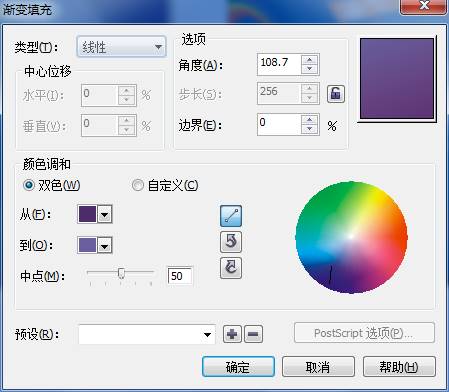Click the 帮助 help button
This screenshot has height=392, width=449.
399,367
